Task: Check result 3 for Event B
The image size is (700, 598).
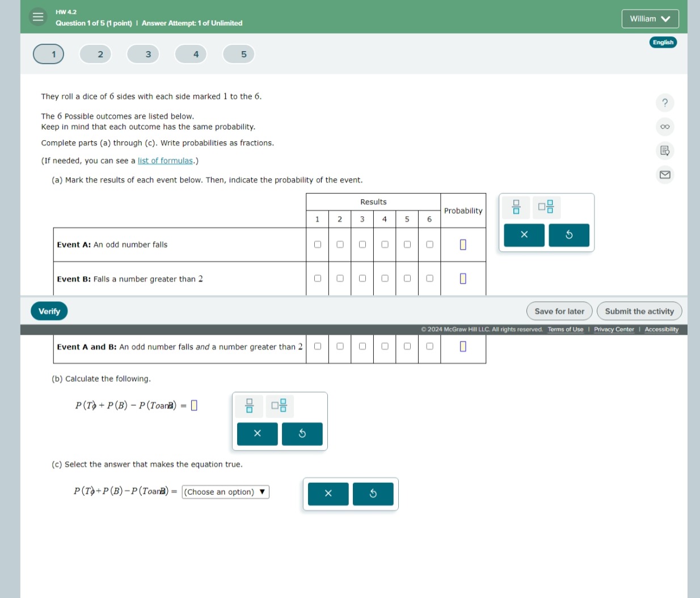Action: [362, 279]
